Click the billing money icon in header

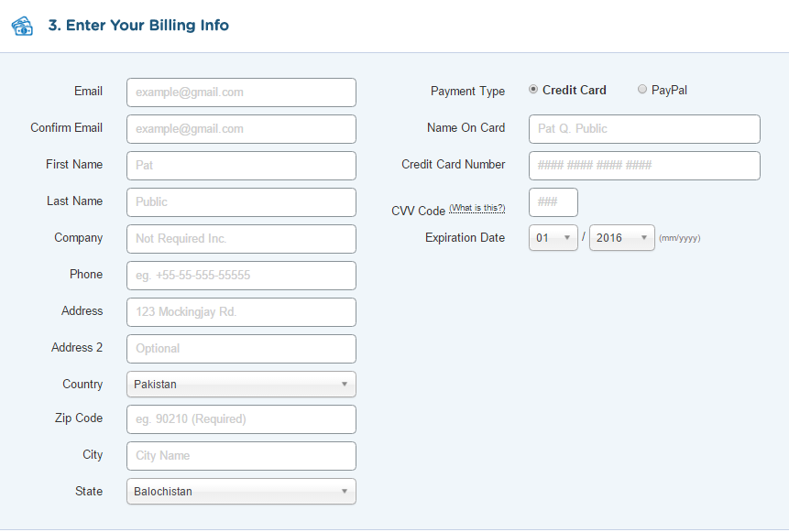(x=22, y=26)
